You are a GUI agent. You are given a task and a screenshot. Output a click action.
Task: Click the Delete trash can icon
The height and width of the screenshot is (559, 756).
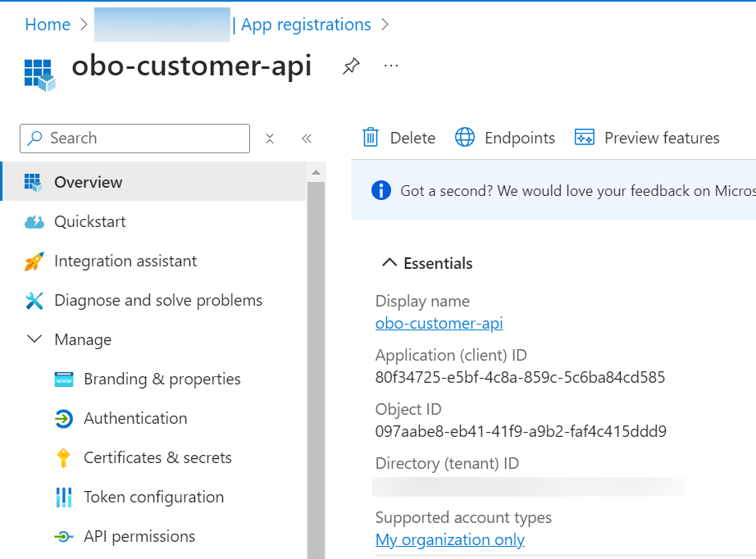(371, 138)
